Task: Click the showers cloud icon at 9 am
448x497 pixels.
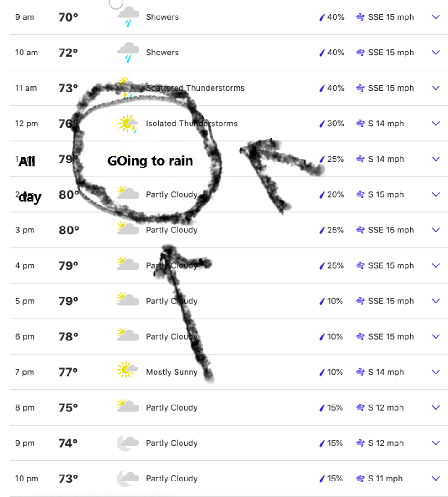Action: 128,17
